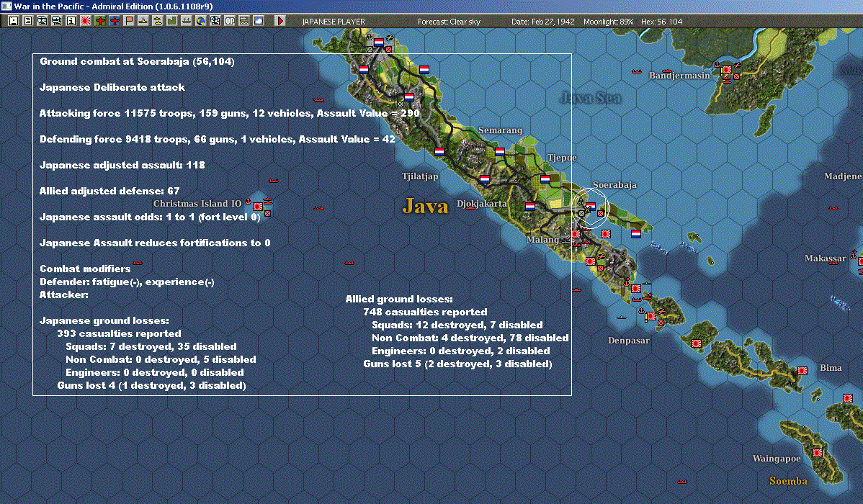The height and width of the screenshot is (504, 863).
Task: Click the Djokjakarta city label
Action: [482, 204]
